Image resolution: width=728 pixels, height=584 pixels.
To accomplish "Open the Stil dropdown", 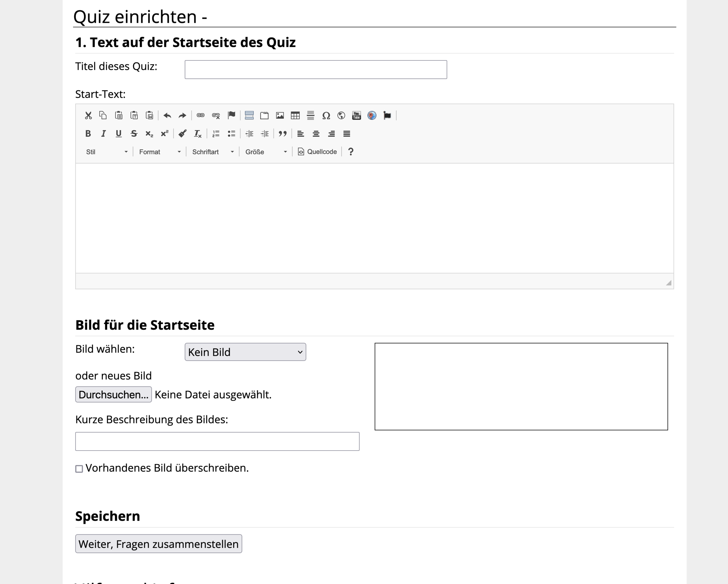I will [x=106, y=152].
